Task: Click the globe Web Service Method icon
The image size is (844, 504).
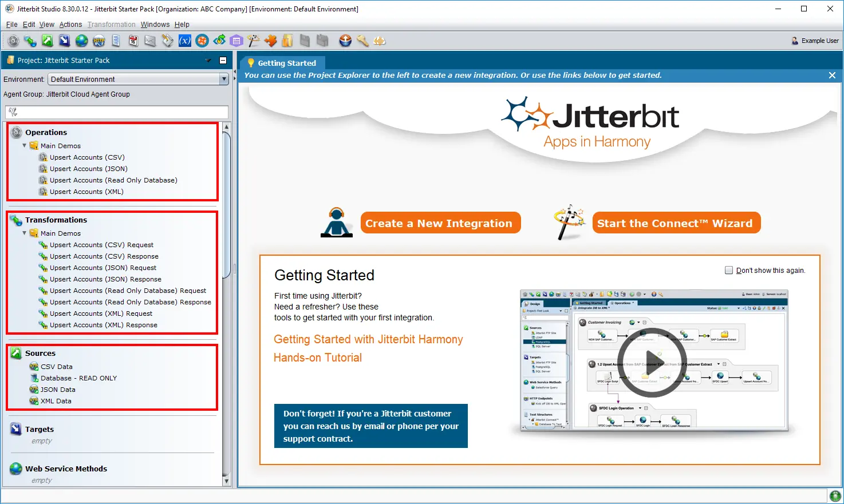Action: pos(82,41)
